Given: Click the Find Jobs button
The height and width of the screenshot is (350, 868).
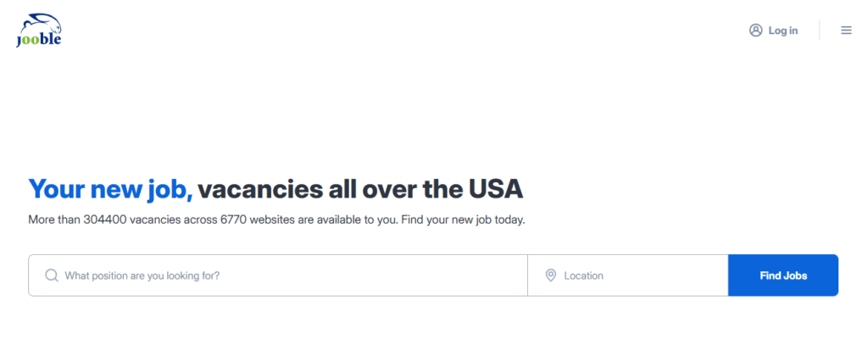Looking at the screenshot, I should (x=783, y=275).
